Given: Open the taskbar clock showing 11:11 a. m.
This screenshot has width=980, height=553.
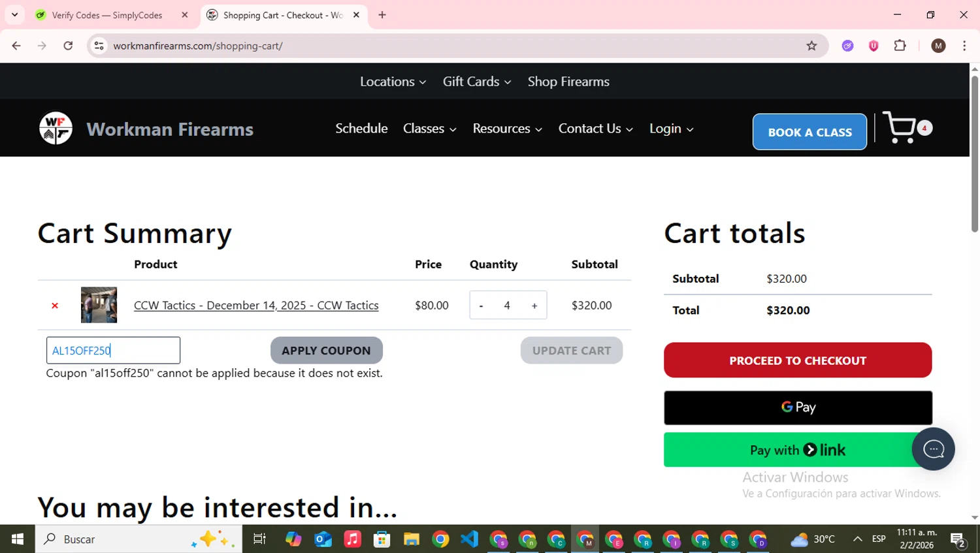Looking at the screenshot, I should [917, 539].
